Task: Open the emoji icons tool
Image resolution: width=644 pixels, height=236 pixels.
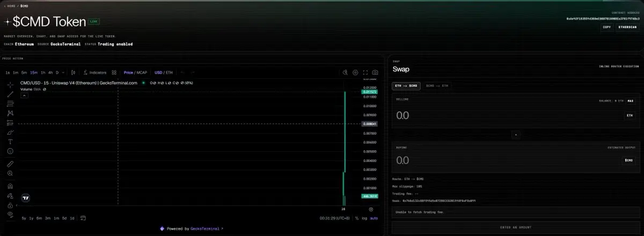Action: click(x=10, y=151)
